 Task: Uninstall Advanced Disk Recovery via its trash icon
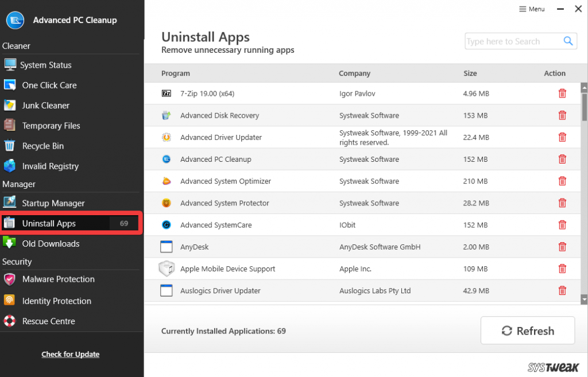tap(562, 115)
